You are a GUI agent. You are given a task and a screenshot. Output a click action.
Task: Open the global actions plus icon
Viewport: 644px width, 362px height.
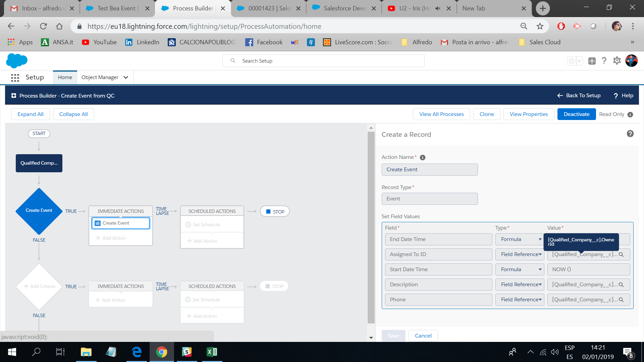click(x=592, y=61)
